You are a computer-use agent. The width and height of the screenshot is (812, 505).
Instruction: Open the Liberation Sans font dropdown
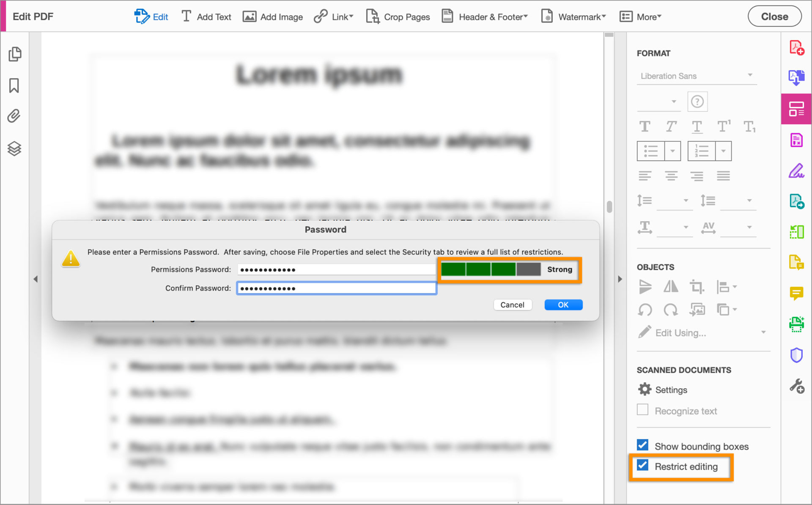697,76
